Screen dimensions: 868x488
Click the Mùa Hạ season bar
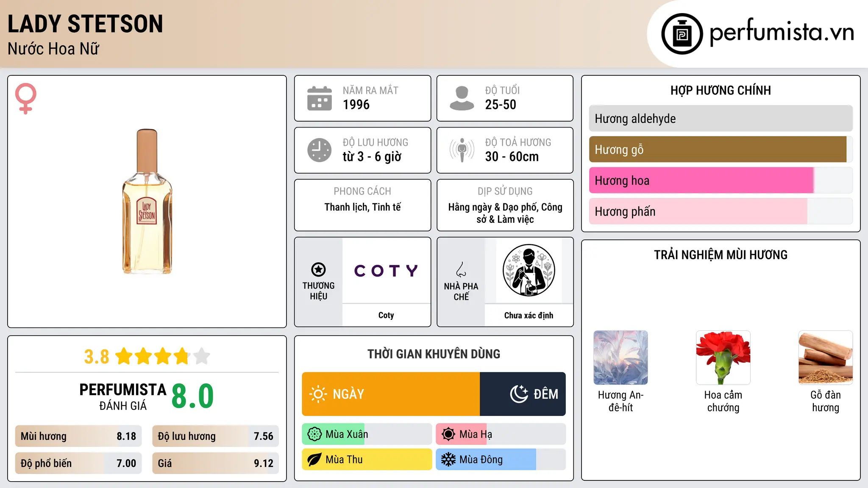pyautogui.click(x=501, y=434)
